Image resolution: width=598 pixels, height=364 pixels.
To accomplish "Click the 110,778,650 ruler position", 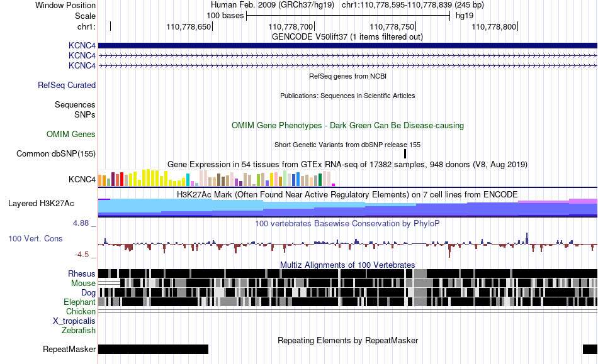I will click(188, 26).
